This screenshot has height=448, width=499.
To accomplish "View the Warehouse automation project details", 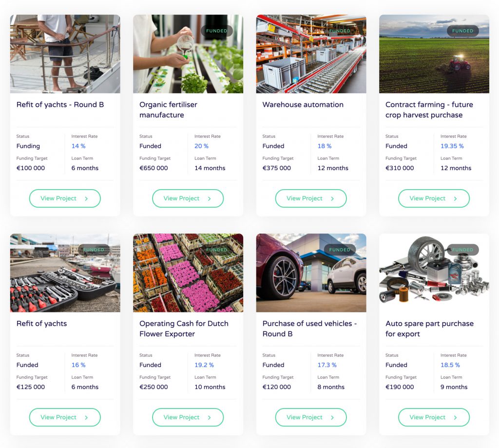I will click(311, 198).
